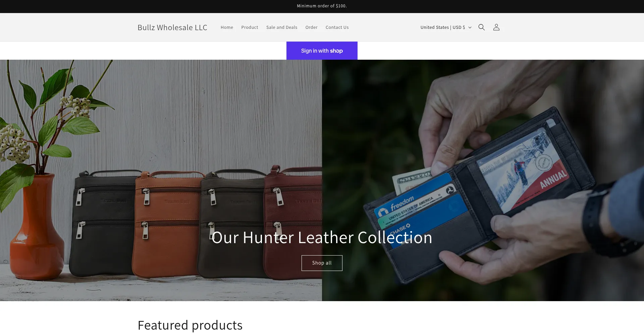Screen dimensions: 644x333
Task: Click the Minimum order of $100 announcement
Action: pyautogui.click(x=322, y=6)
